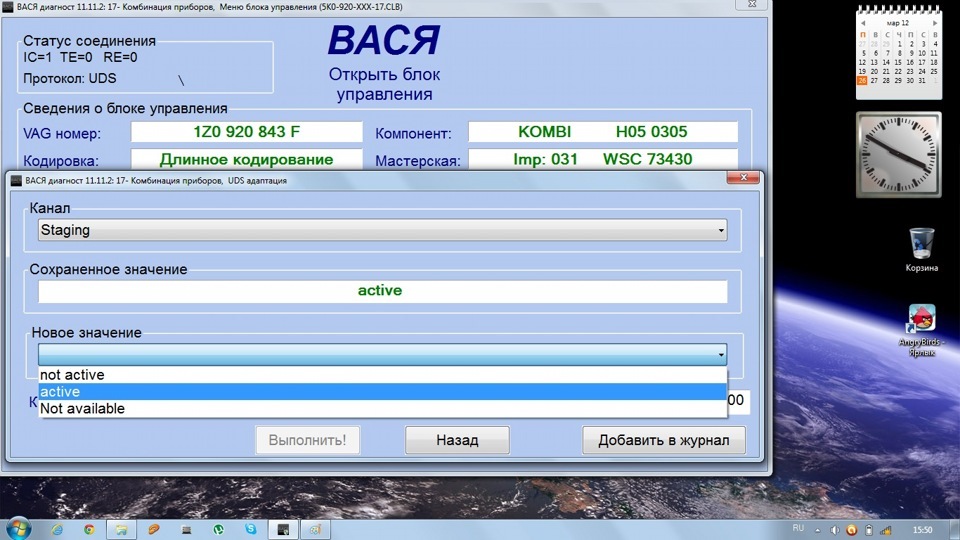
Task: Open the uTorrent taskbar icon
Action: coord(219,530)
